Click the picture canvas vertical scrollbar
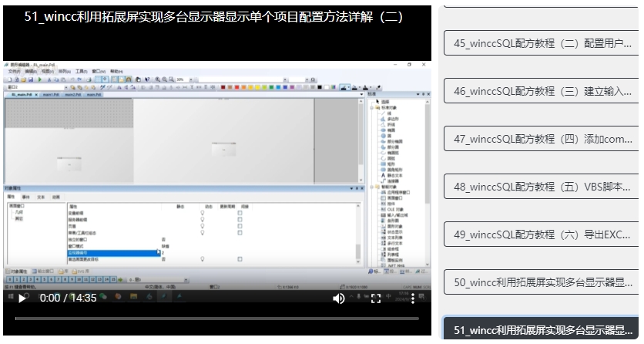The height and width of the screenshot is (344, 644). (361, 140)
